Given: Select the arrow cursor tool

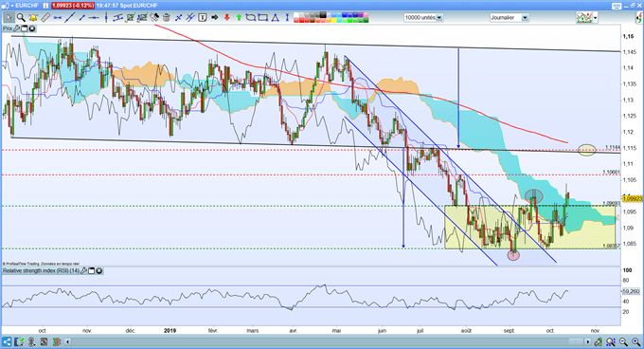Looking at the screenshot, I should (9, 17).
